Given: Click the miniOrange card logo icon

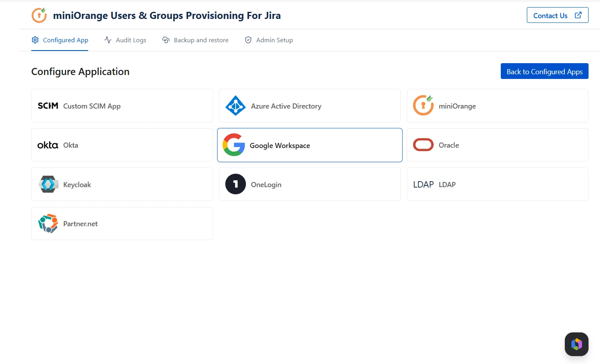Looking at the screenshot, I should [423, 105].
